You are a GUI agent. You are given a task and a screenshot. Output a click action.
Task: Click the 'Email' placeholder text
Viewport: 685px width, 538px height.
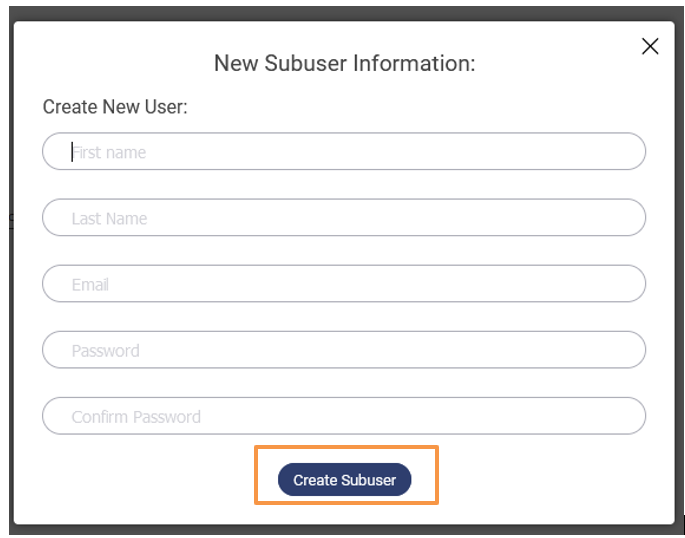coord(90,285)
